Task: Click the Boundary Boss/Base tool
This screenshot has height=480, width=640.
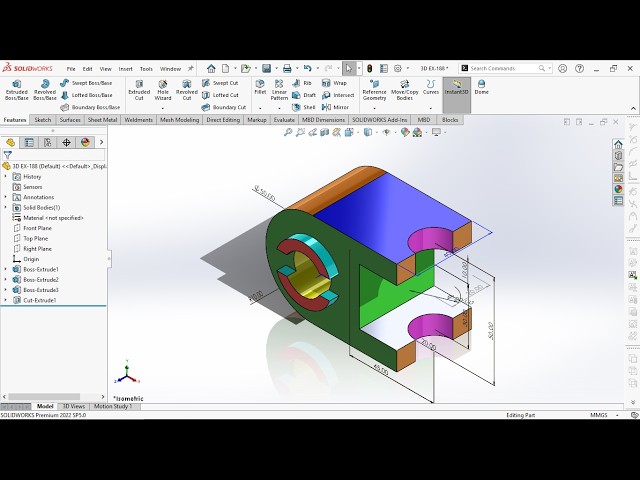Action: click(90, 107)
